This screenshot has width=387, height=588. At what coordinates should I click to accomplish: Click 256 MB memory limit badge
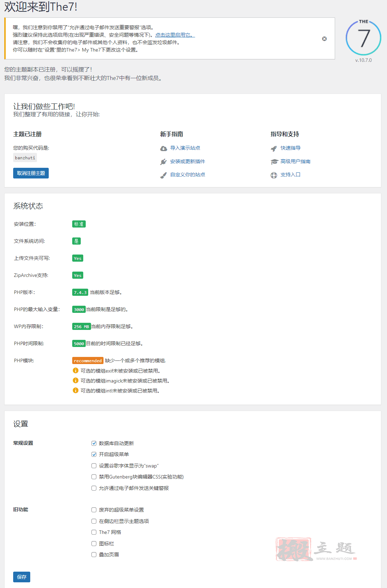pyautogui.click(x=81, y=326)
